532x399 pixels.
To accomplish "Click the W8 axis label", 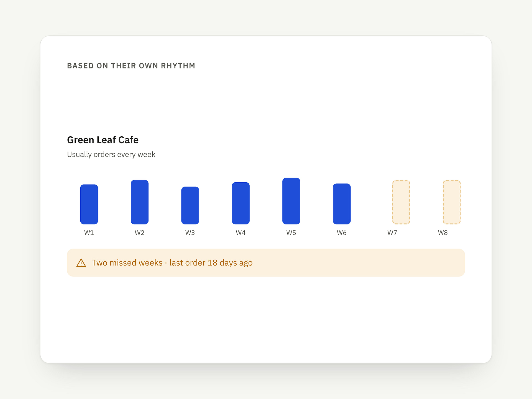I will (443, 233).
